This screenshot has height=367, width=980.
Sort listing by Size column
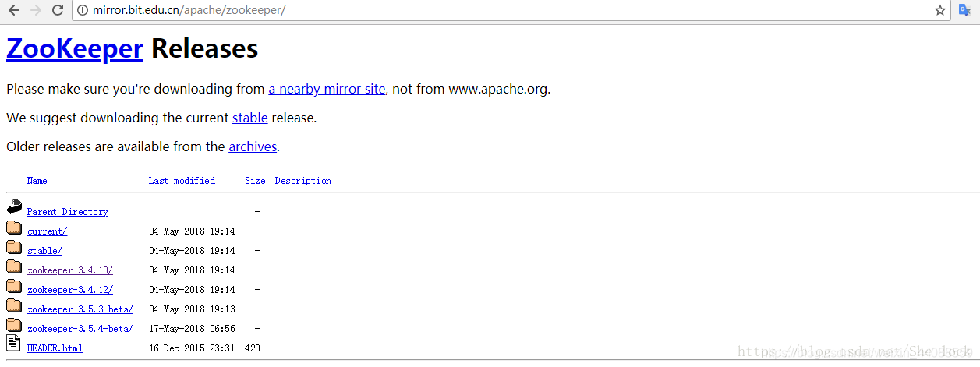[255, 181]
